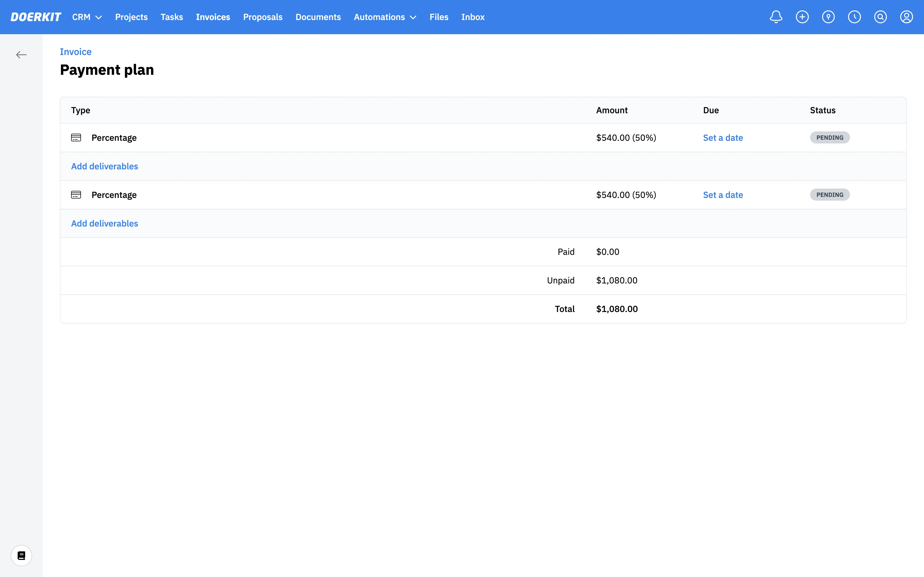Image resolution: width=924 pixels, height=577 pixels.
Task: Open the clock time tracker icon
Action: tap(854, 17)
